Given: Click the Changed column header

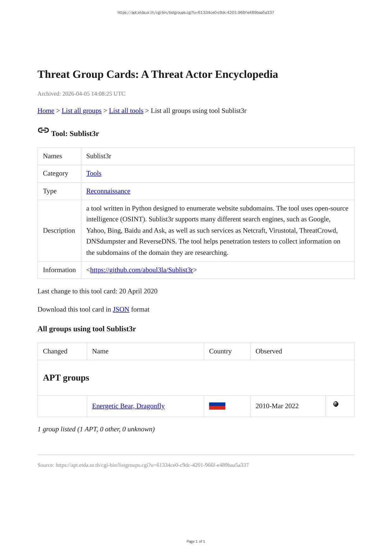Looking at the screenshot, I should pos(55,351).
